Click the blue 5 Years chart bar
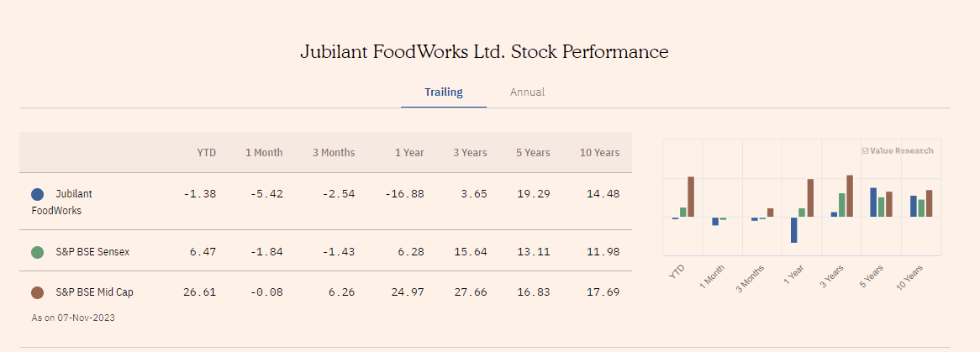 click(873, 202)
